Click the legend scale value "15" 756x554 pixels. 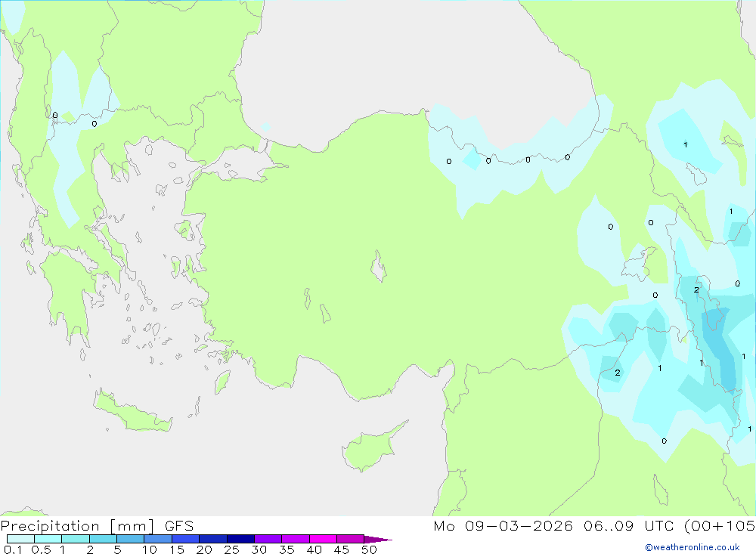tap(177, 549)
